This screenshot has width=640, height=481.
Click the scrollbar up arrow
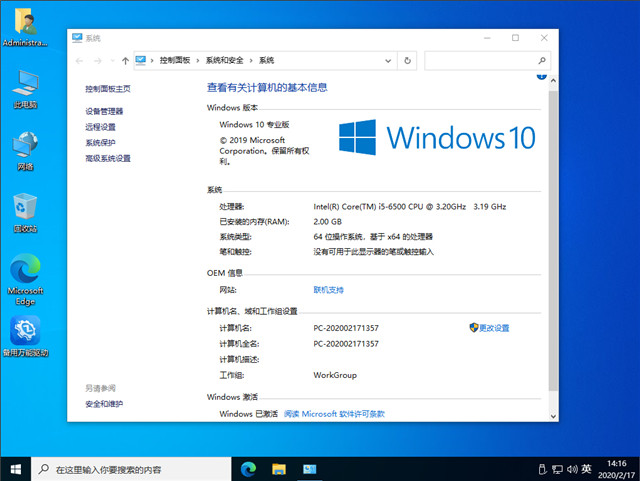click(x=553, y=81)
